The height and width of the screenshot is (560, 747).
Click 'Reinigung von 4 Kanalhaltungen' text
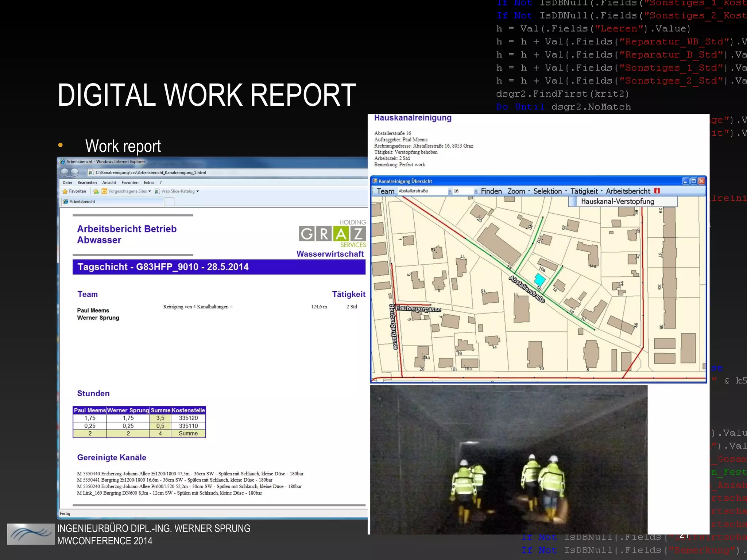198,307
